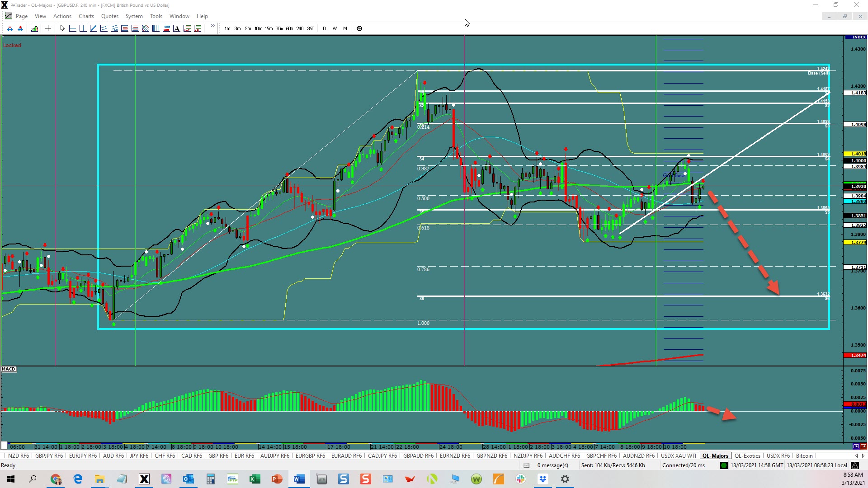Screen dimensions: 868x488
Task: Open Google Chrome from the taskbar
Action: click(56, 479)
